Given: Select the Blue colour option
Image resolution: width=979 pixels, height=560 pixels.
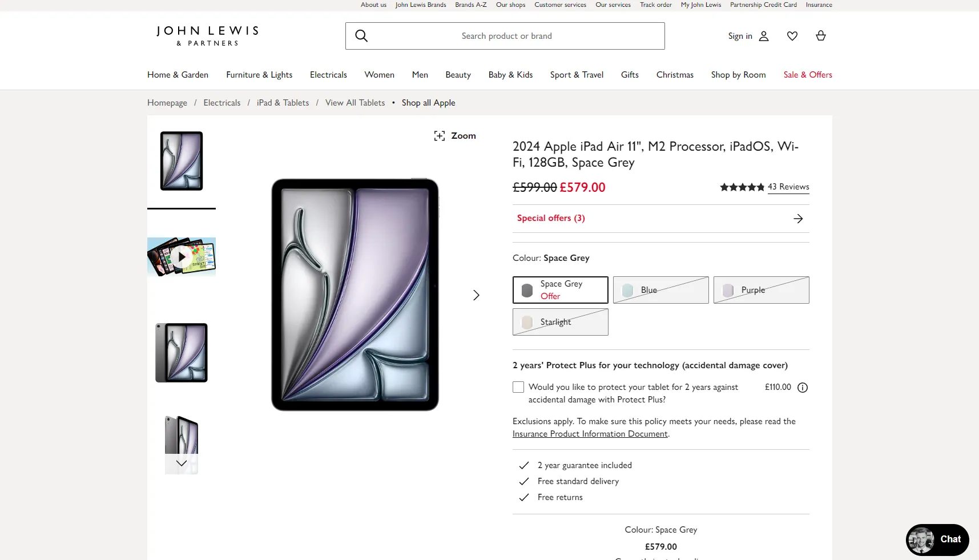Looking at the screenshot, I should click(660, 290).
